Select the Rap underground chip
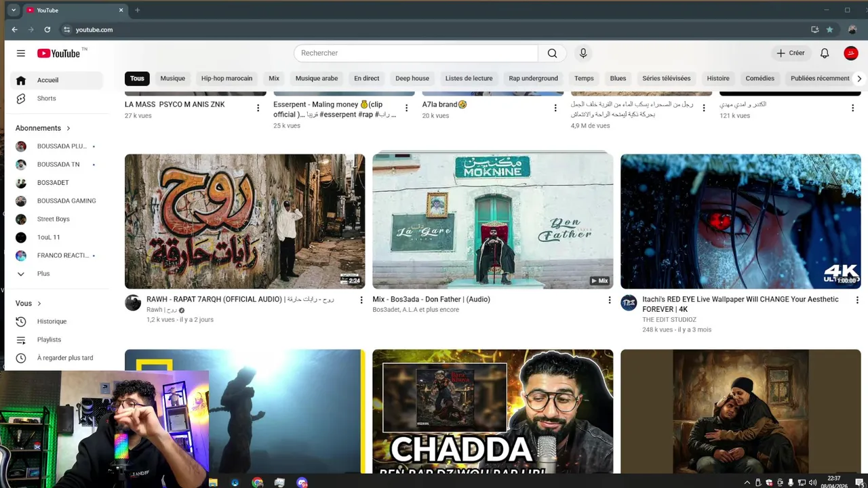 [x=533, y=79]
